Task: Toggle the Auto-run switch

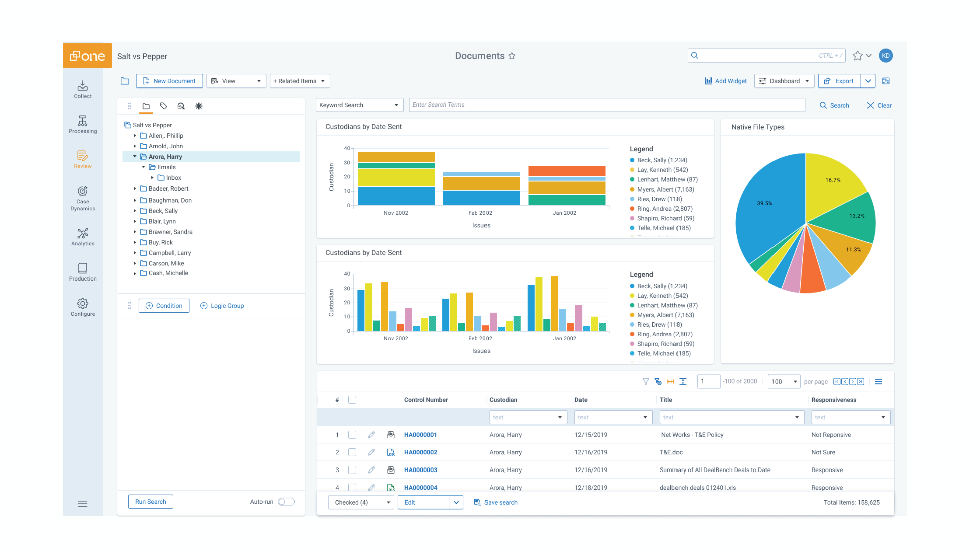Action: click(x=286, y=502)
